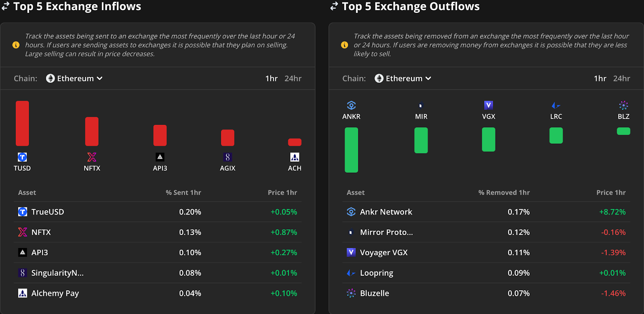Open the Ethereum chain dropdown in Inflows
The height and width of the screenshot is (314, 644).
pos(74,78)
